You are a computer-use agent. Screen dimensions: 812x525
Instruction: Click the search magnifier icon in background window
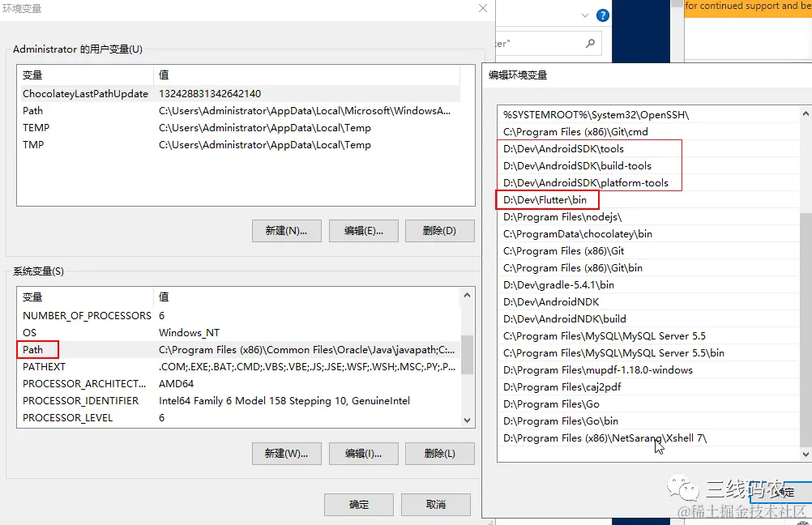click(590, 44)
